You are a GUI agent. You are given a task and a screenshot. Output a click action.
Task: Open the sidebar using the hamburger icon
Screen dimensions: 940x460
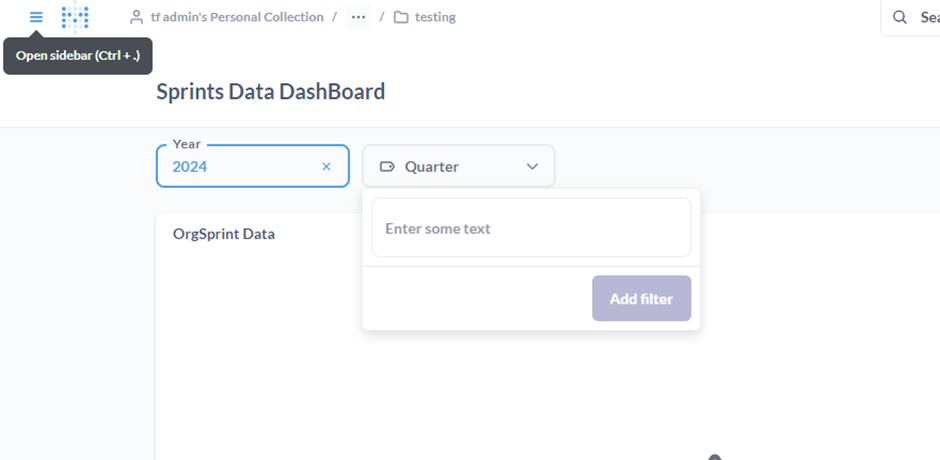click(36, 17)
